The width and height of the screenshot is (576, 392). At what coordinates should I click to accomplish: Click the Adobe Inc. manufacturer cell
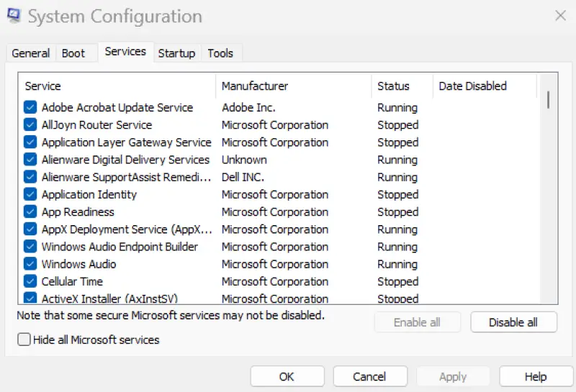point(248,108)
